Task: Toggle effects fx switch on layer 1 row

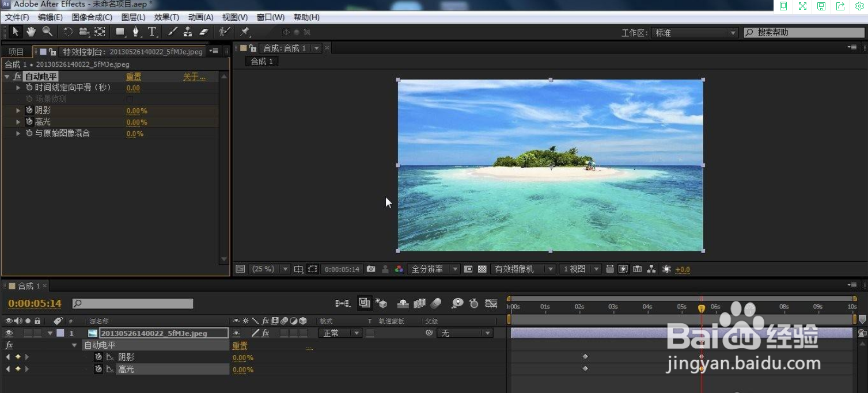Action: [266, 333]
